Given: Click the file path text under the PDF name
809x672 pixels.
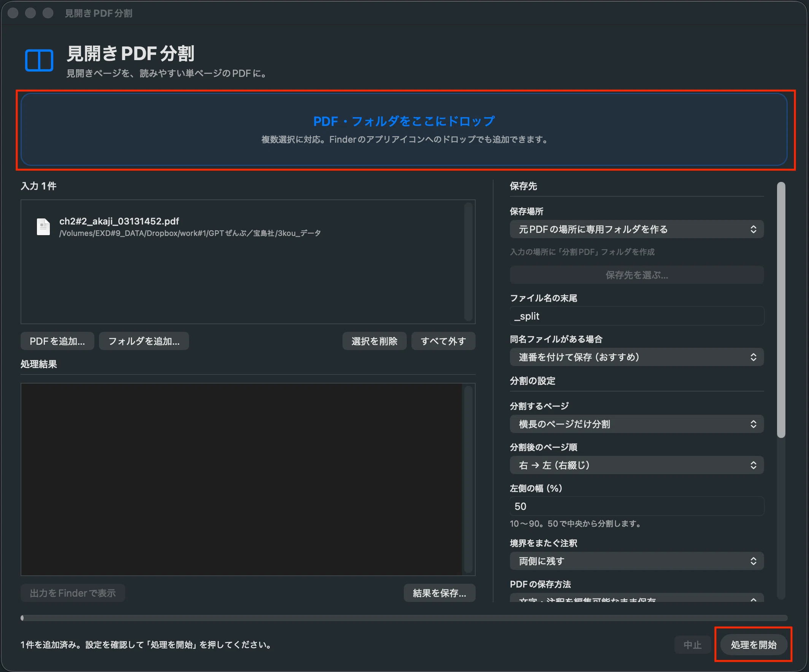Looking at the screenshot, I should [190, 234].
